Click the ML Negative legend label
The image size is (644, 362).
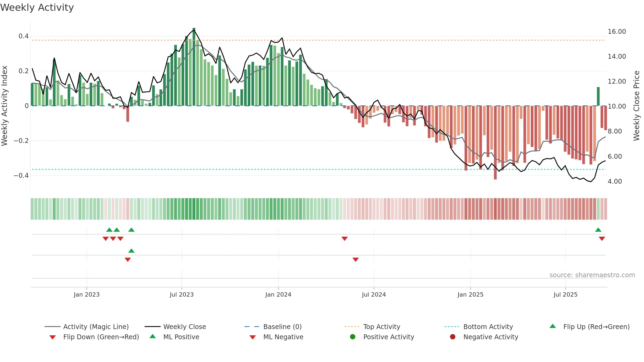coord(283,337)
